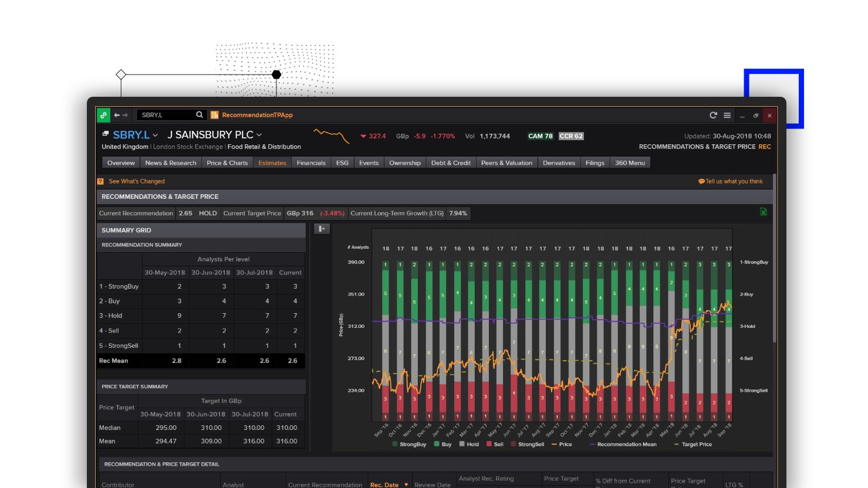Click the mini price sparkline chart
Screen dimensions: 868x488
click(332, 136)
